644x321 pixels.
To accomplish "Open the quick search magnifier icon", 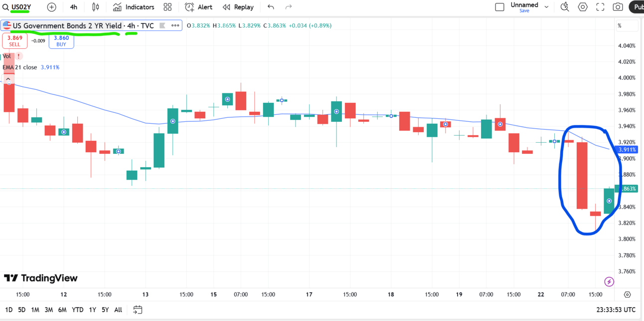I will [x=565, y=7].
